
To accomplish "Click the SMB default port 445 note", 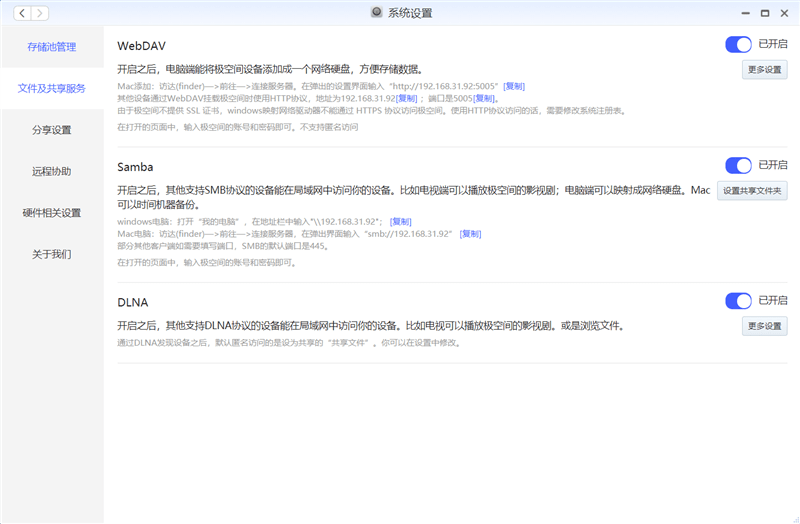I will coord(223,246).
